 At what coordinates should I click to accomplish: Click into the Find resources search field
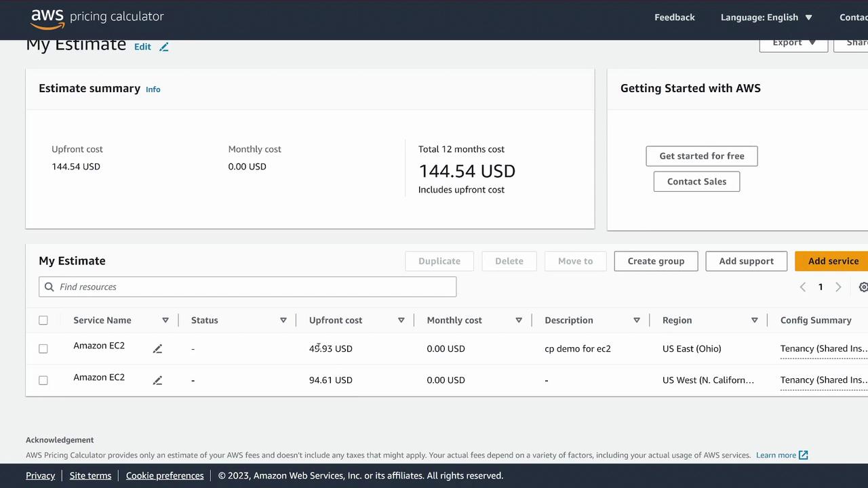pos(248,287)
